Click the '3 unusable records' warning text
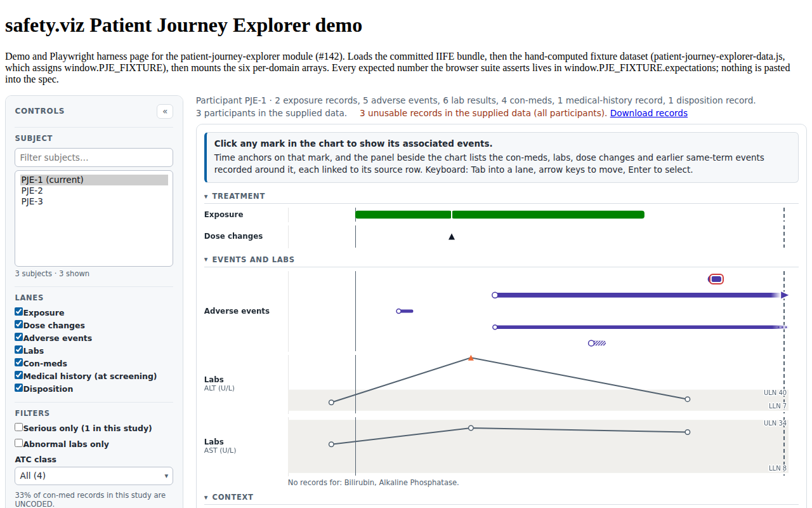 [x=483, y=113]
